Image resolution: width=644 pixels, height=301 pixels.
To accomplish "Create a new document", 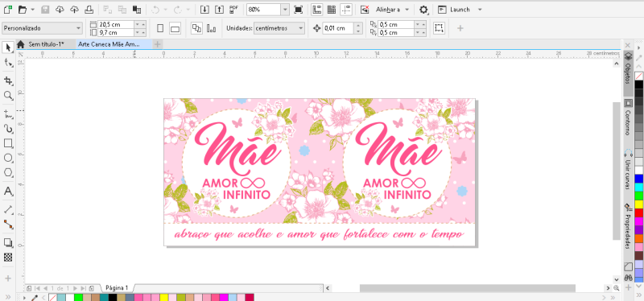I will 7,9.
